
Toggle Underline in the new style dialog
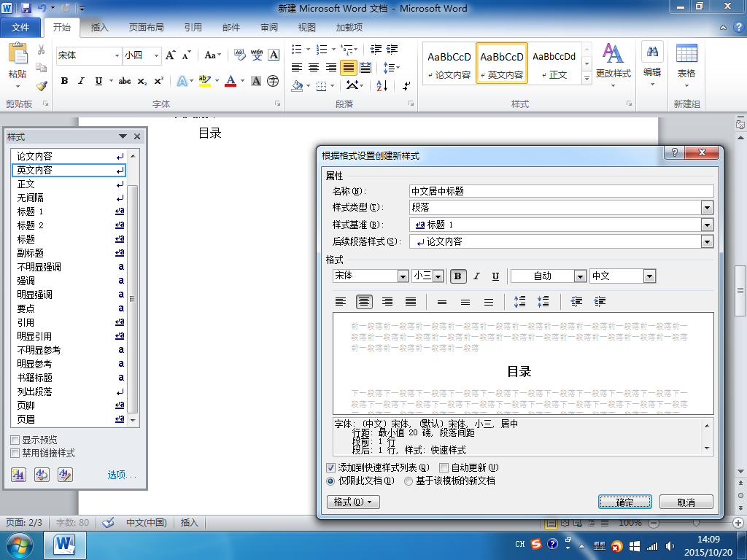click(495, 276)
